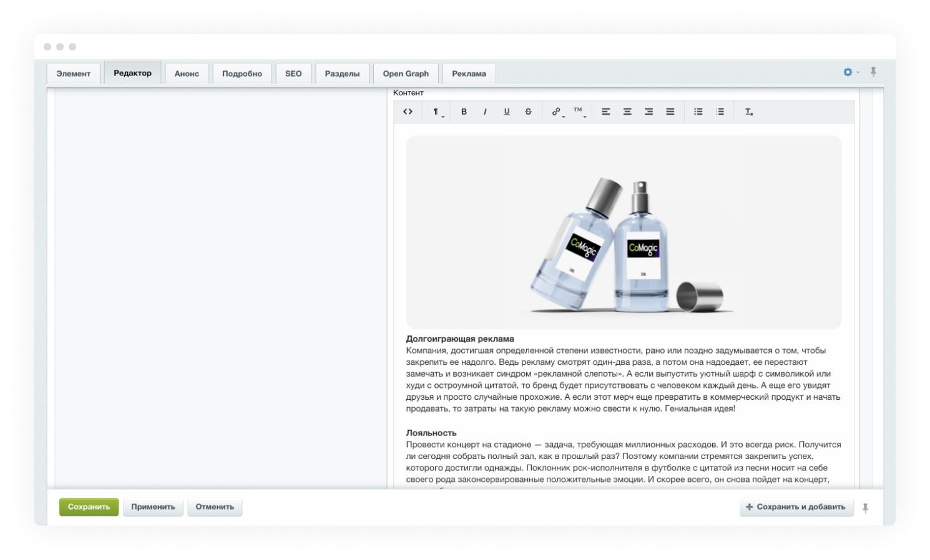Click Сохранить и добавить button
930x560 pixels.
click(796, 507)
